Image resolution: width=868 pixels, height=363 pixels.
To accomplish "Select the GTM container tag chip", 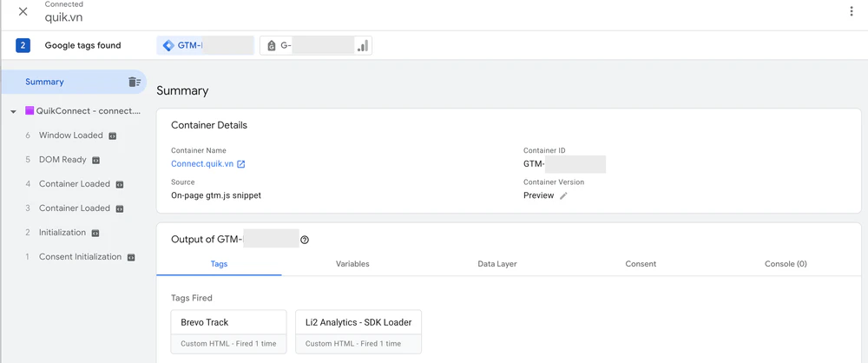I will pyautogui.click(x=206, y=45).
